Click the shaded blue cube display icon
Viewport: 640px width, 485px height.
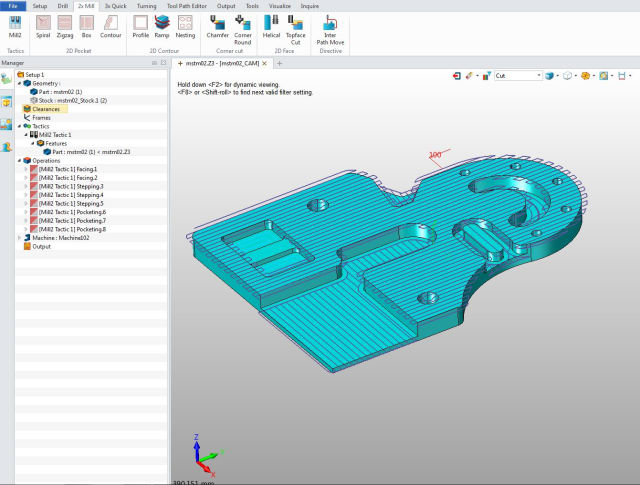coord(549,76)
